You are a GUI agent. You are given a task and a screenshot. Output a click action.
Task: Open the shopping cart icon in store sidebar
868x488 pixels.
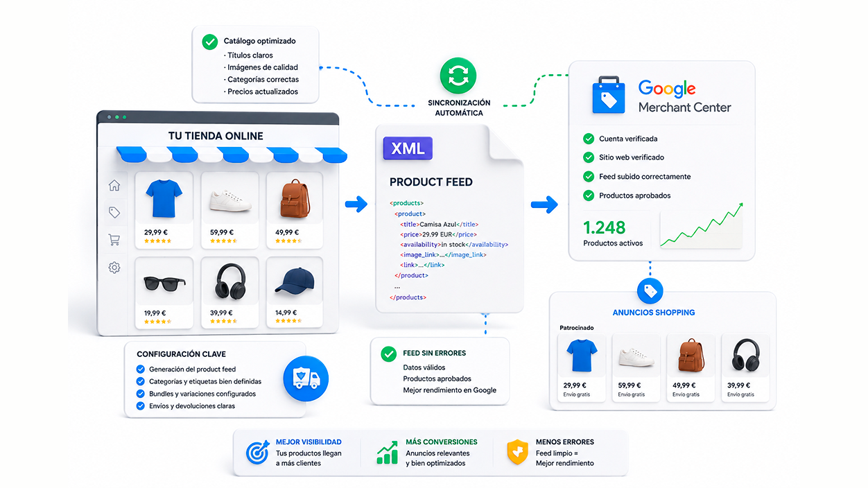pyautogui.click(x=114, y=240)
